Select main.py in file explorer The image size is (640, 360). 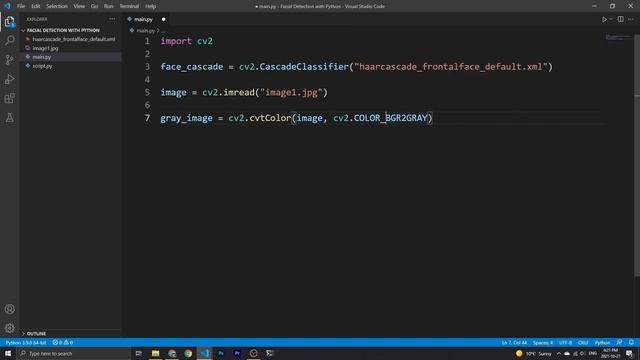[42, 57]
